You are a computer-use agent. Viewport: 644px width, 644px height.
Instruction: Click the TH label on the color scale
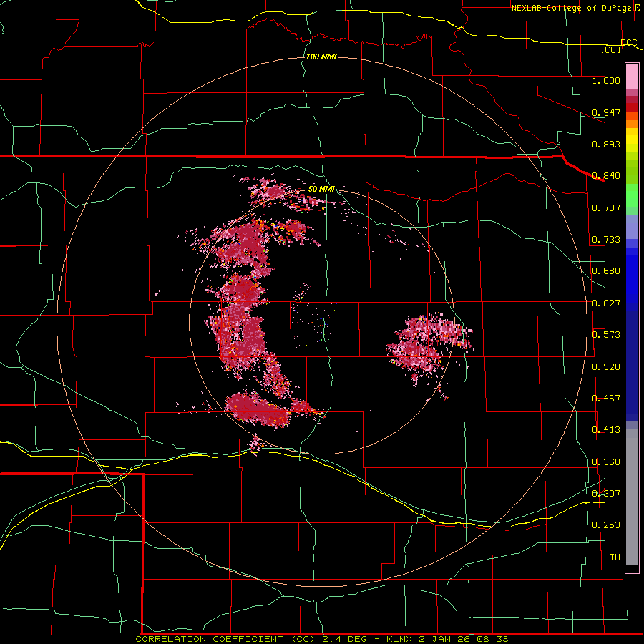pos(615,557)
